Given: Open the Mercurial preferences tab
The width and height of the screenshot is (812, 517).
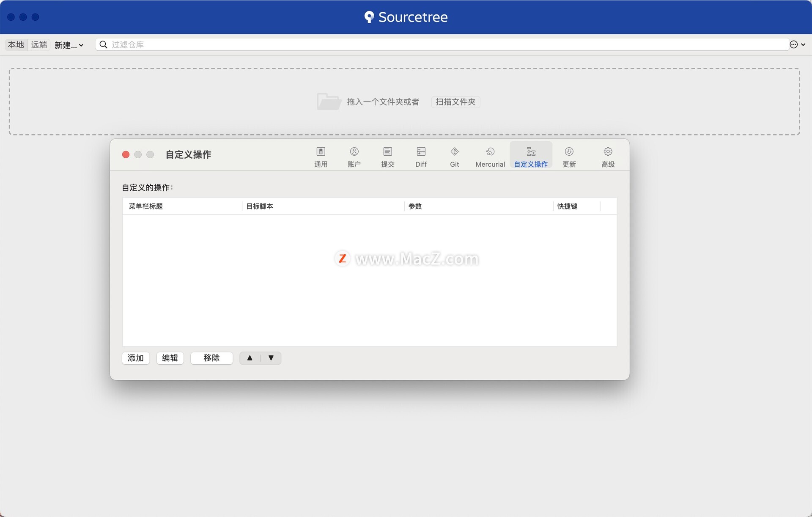Looking at the screenshot, I should pyautogui.click(x=490, y=157).
